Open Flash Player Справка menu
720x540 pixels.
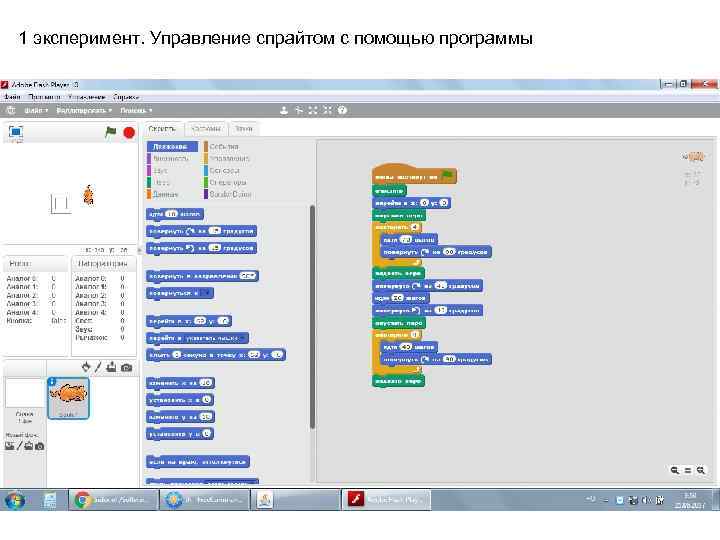126,97
